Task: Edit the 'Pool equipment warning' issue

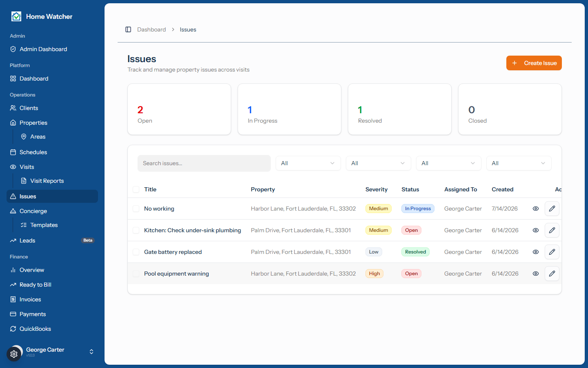Action: [552, 274]
